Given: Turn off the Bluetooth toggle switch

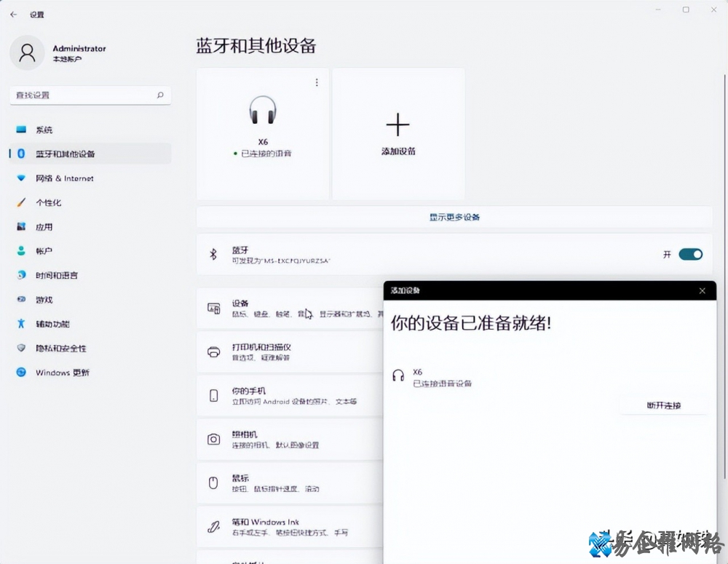Looking at the screenshot, I should tap(690, 254).
